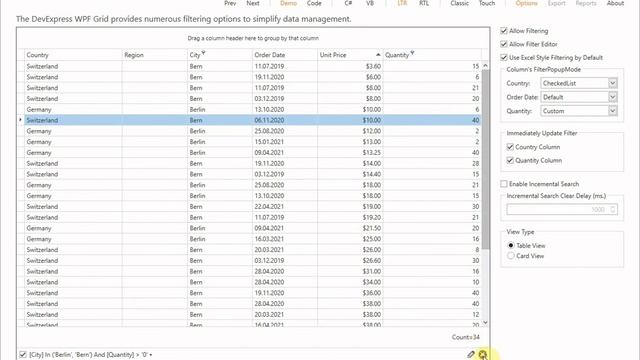Select VB language option
This screenshot has width=640, height=360.
click(x=370, y=3)
